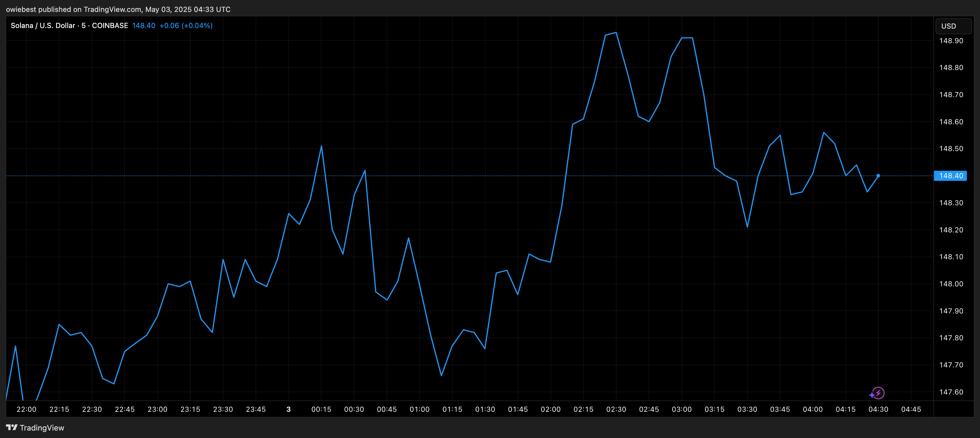Click the TradingView logo icon
980x438 pixels.
point(12,427)
